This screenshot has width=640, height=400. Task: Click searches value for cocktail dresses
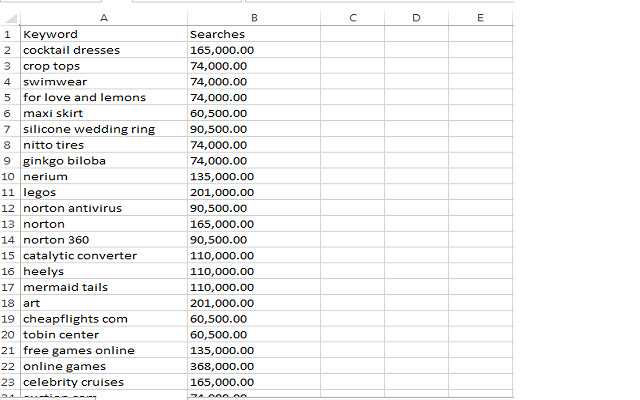click(x=254, y=50)
